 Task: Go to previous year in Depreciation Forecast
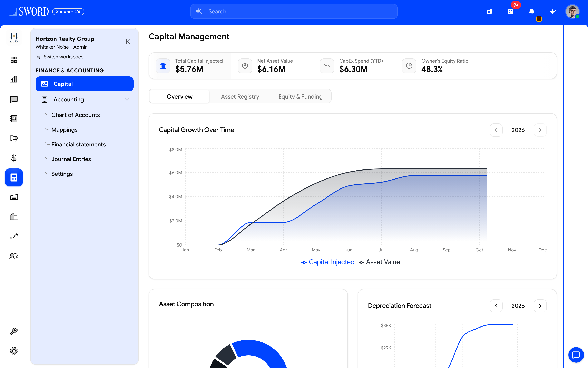click(x=496, y=306)
